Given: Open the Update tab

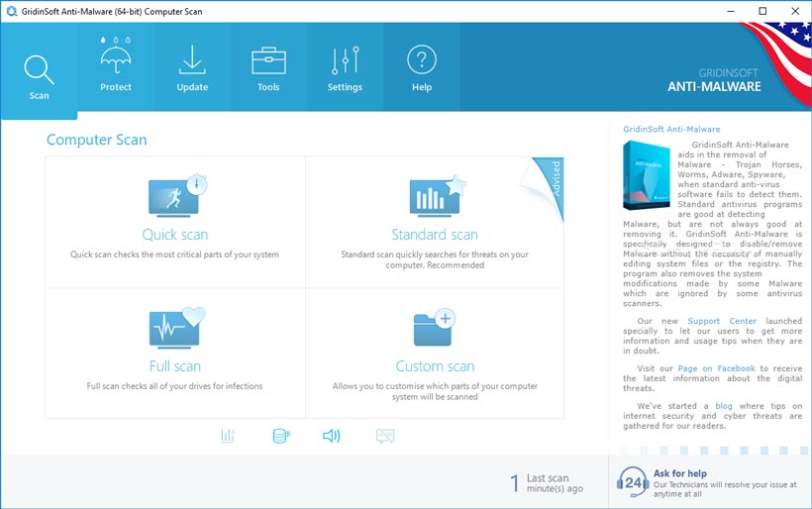Looking at the screenshot, I should (x=192, y=66).
